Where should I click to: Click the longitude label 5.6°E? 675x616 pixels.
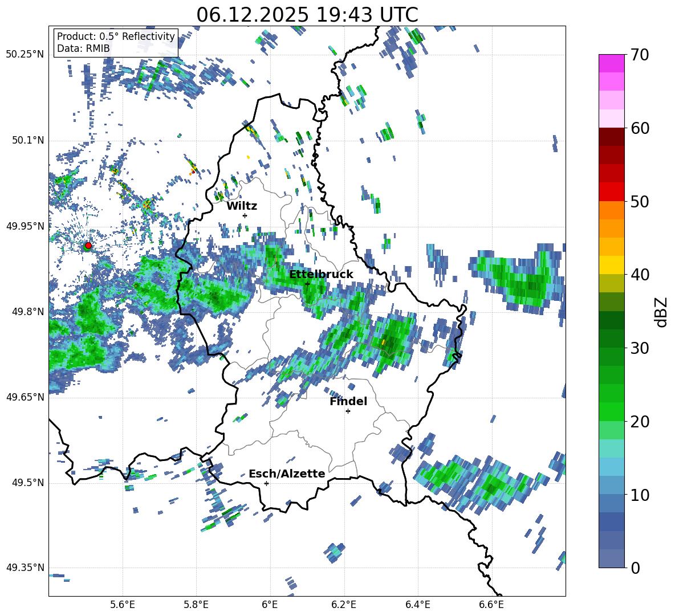(123, 605)
